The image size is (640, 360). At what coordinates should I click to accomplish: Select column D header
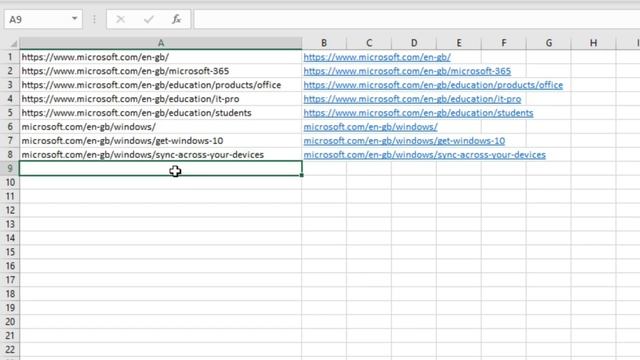point(414,43)
